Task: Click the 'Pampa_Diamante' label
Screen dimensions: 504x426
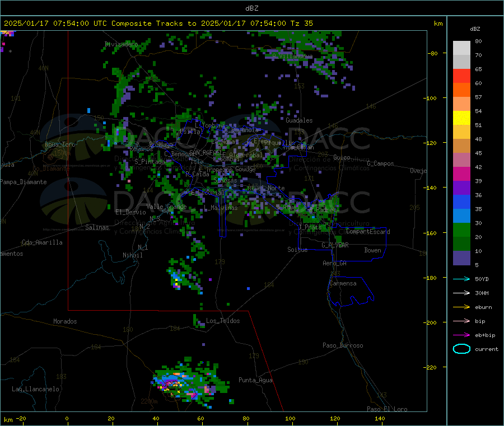Action: (24, 182)
